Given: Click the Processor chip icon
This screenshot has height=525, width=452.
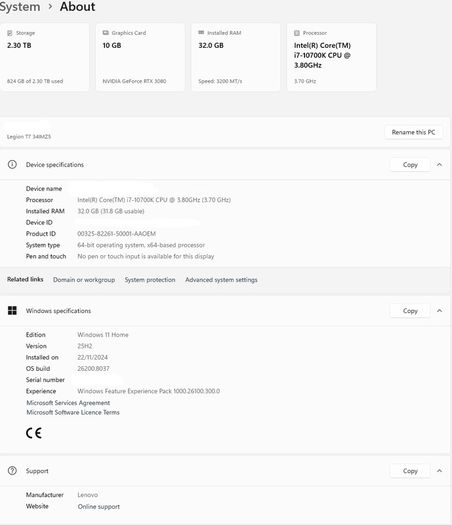Looking at the screenshot, I should click(297, 33).
